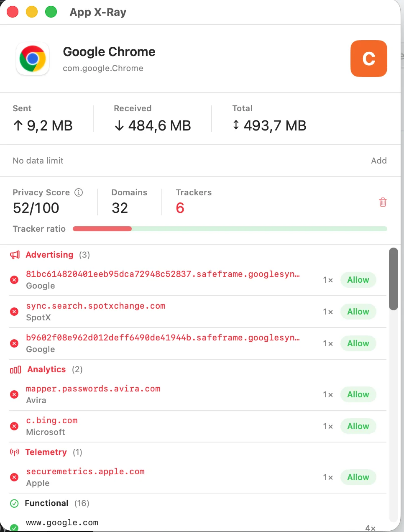Click the Analytics bar chart icon
Image resolution: width=404 pixels, height=532 pixels.
coord(15,369)
